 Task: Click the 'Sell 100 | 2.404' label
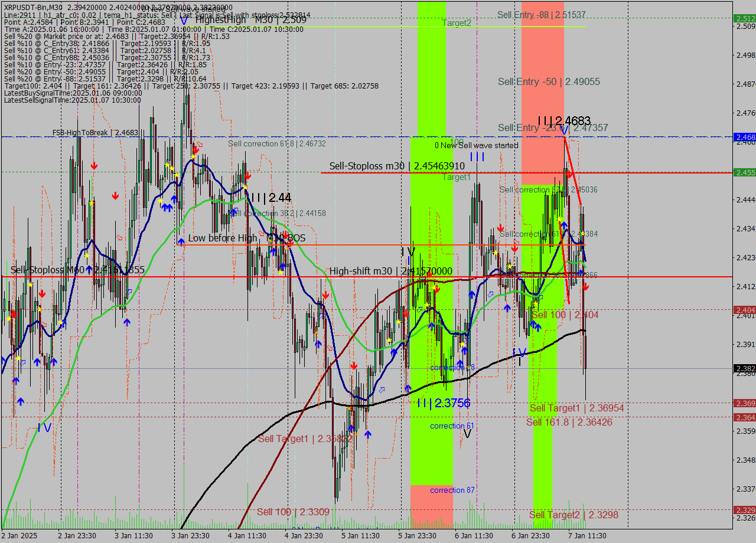click(x=565, y=315)
